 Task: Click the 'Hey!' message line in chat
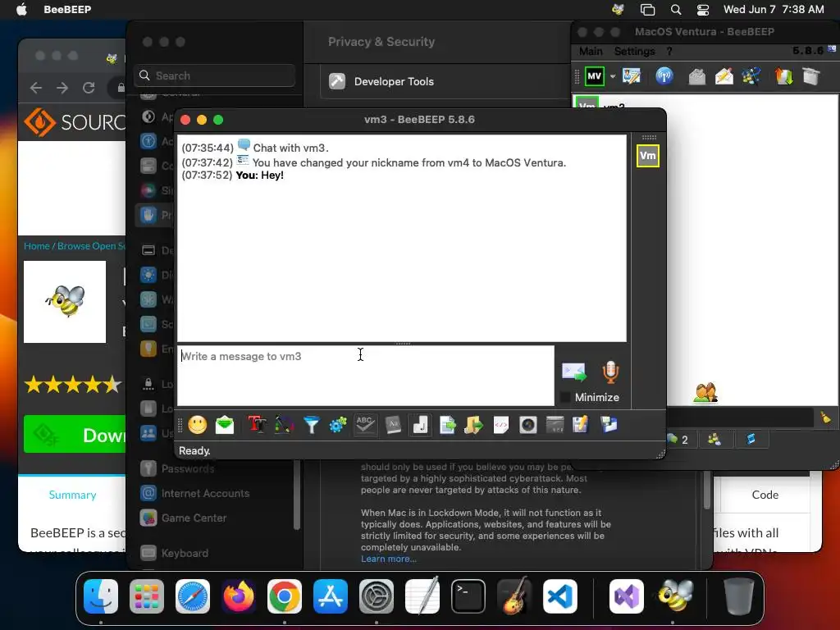233,176
